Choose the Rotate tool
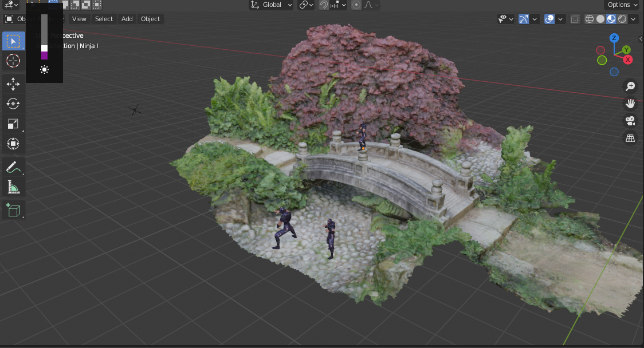Viewport: 644px width, 348px height. click(13, 104)
